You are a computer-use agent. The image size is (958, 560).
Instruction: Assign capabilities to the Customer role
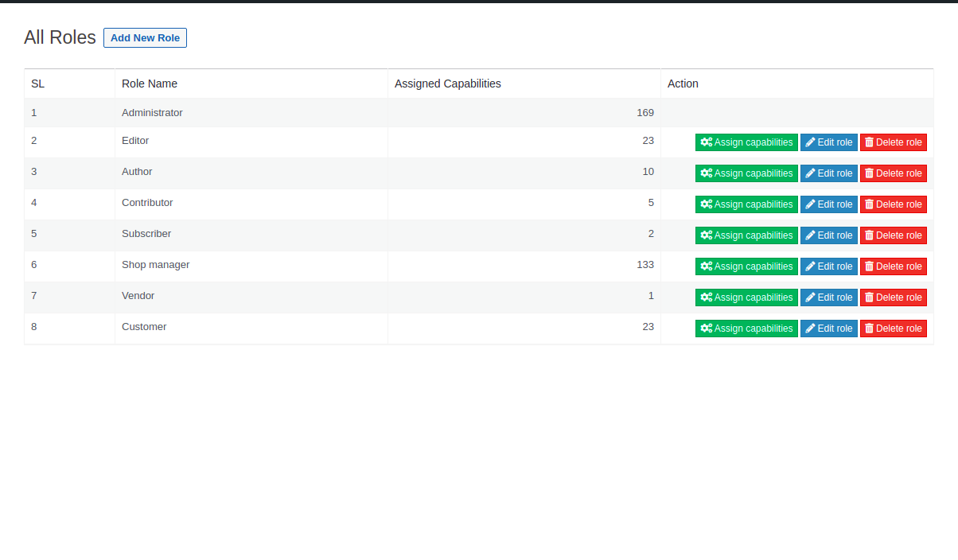[x=746, y=329]
